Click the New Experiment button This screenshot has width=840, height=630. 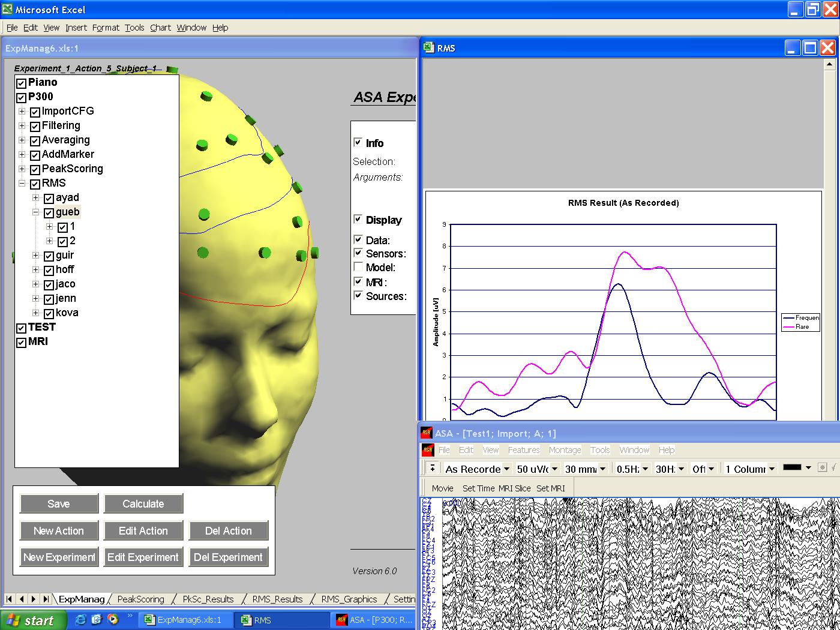(59, 557)
